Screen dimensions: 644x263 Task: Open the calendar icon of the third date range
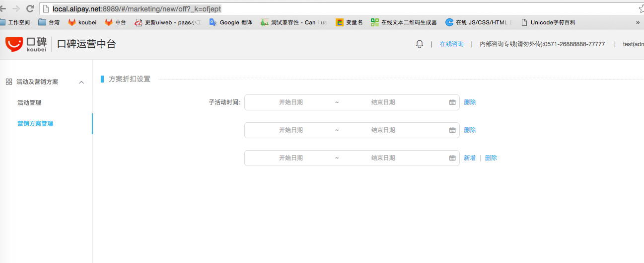(452, 158)
